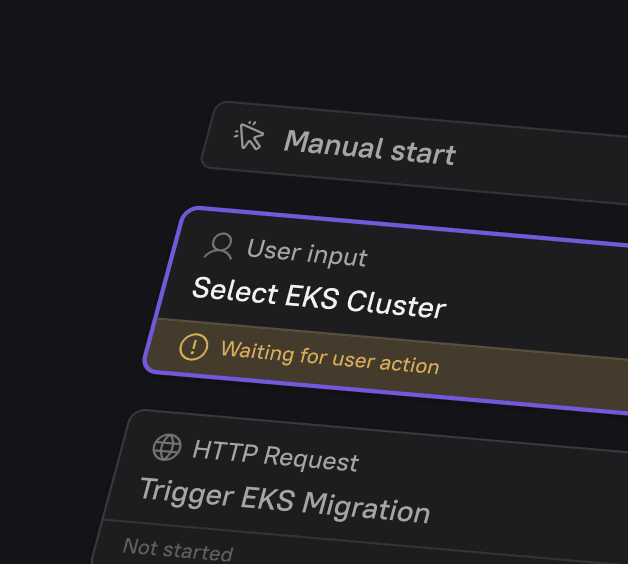The width and height of the screenshot is (628, 564).
Task: Click empty canvas left of Manual start
Action: coord(100,132)
